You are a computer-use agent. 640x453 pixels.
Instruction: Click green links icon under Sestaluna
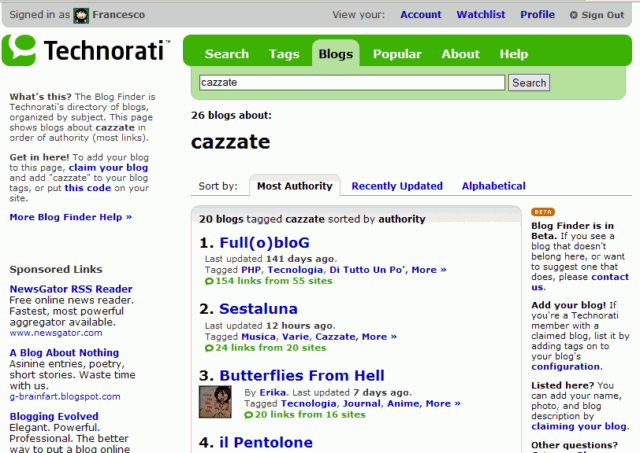209,348
